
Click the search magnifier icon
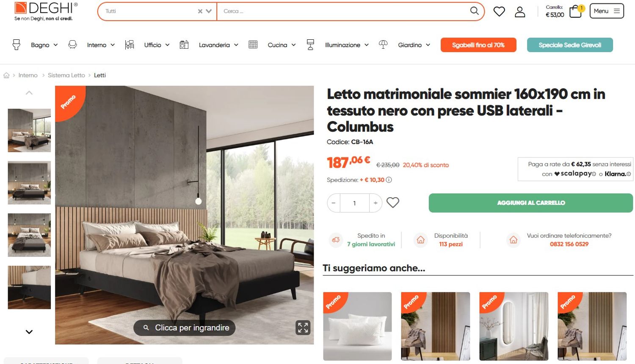point(474,11)
